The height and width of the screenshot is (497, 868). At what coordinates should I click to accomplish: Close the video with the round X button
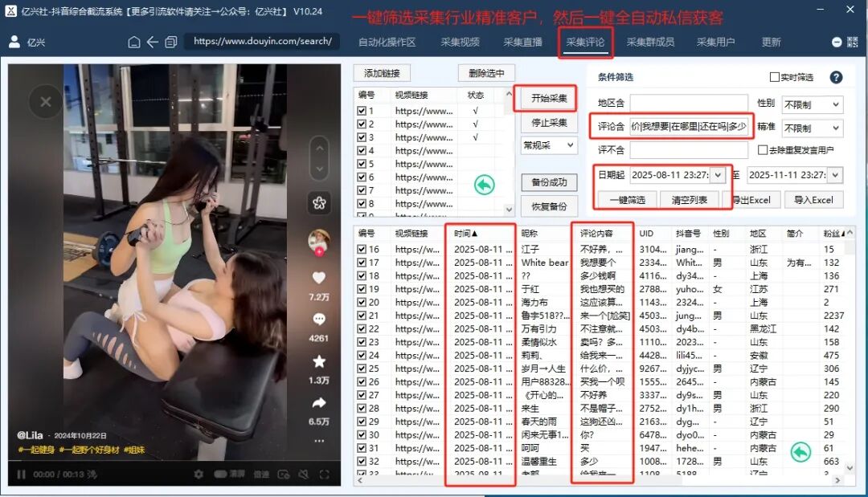pyautogui.click(x=46, y=102)
